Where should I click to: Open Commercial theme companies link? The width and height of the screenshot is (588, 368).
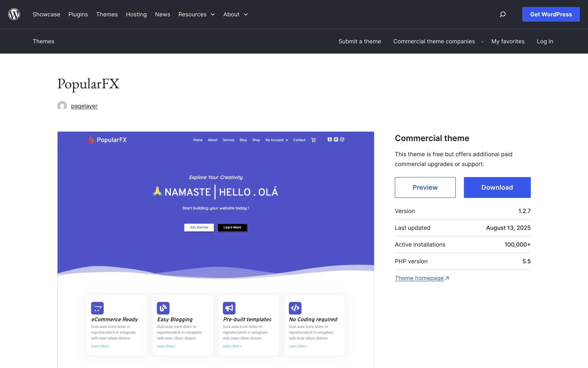(x=434, y=41)
